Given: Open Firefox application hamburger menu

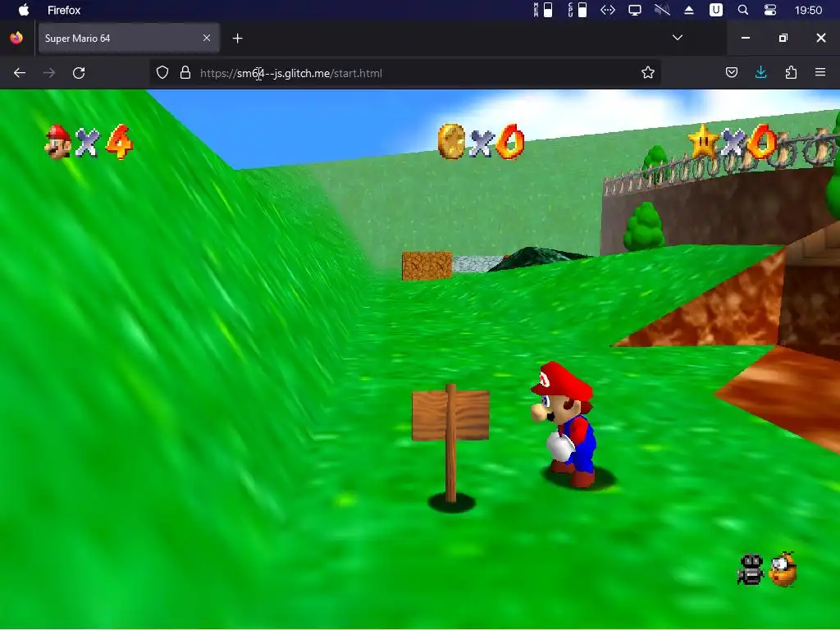Looking at the screenshot, I should 820,72.
